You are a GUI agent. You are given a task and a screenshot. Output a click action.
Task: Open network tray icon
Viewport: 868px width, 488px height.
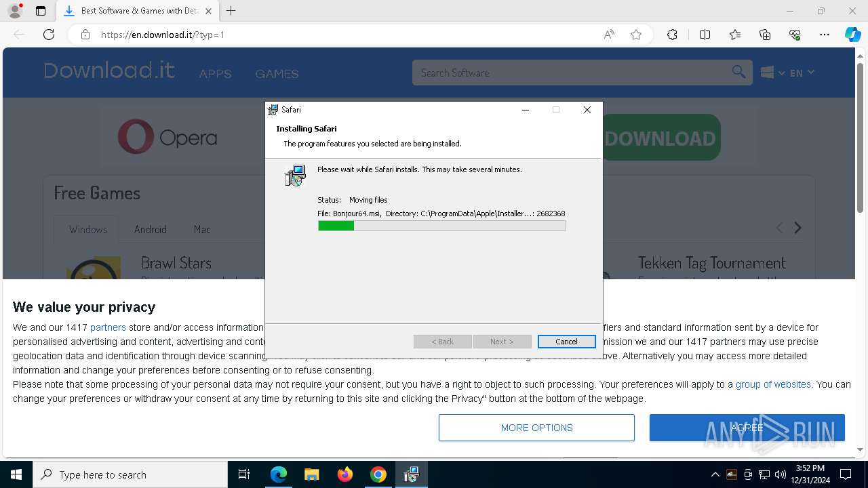[x=764, y=474]
